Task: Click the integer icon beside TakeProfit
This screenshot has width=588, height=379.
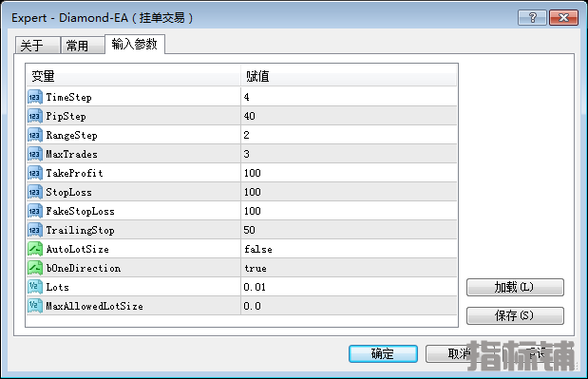Action: tap(35, 173)
